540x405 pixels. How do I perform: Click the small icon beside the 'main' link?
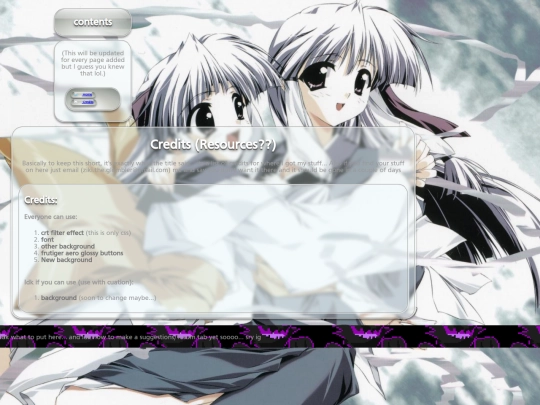click(x=76, y=94)
